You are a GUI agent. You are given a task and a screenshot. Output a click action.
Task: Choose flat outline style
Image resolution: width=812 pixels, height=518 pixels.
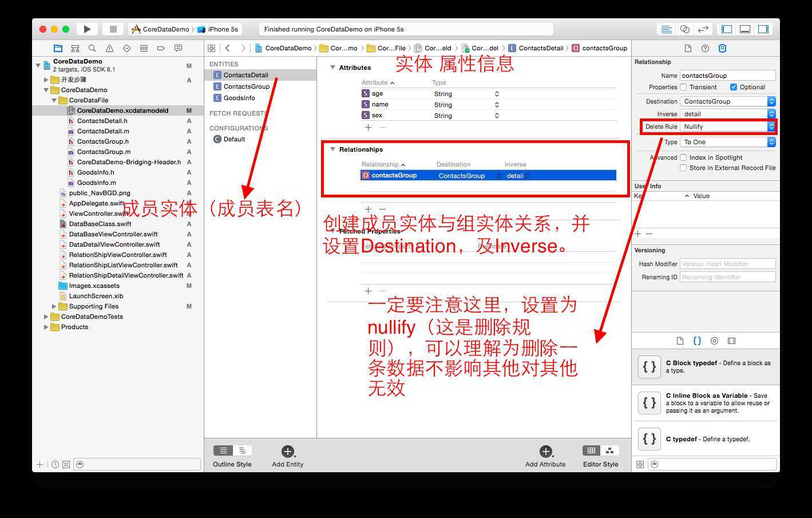click(x=223, y=450)
